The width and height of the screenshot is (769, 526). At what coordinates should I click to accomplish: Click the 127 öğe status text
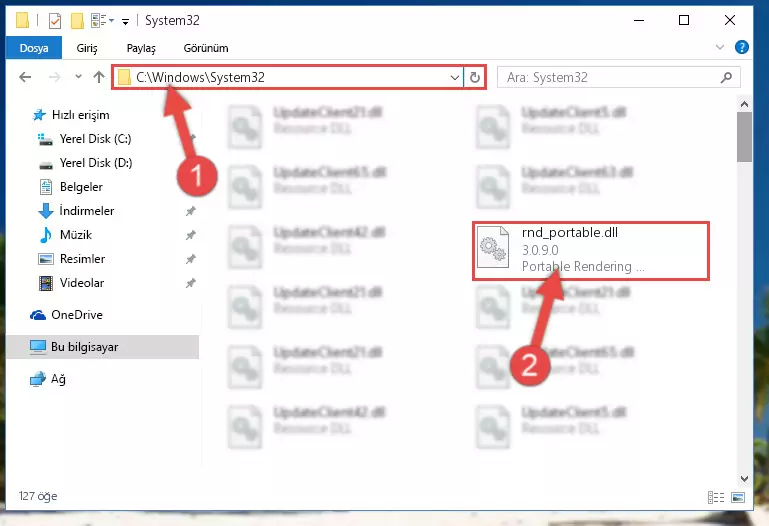point(38,496)
